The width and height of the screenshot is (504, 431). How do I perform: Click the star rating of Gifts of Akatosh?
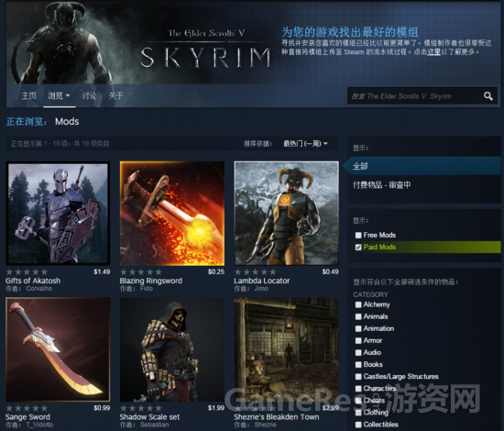point(27,272)
